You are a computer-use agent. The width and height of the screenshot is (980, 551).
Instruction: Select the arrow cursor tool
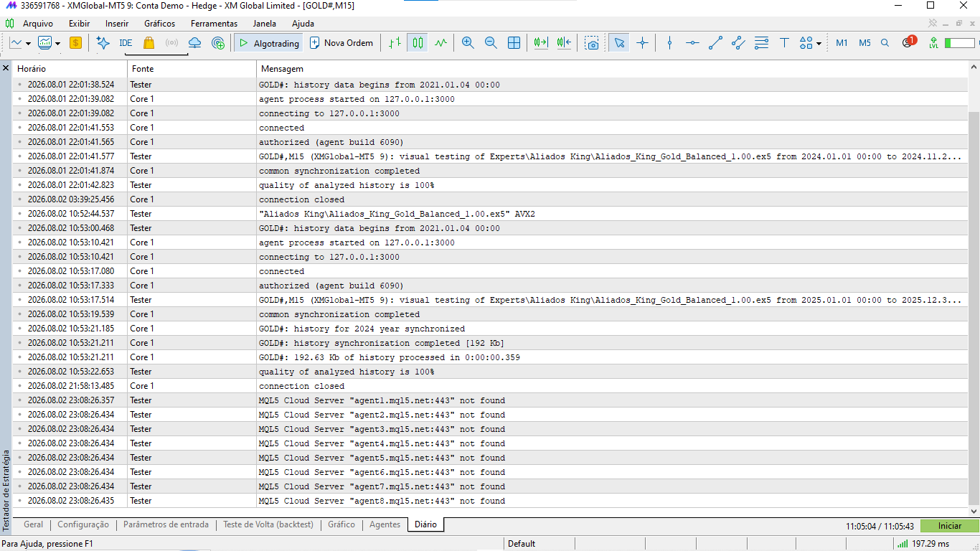click(619, 43)
